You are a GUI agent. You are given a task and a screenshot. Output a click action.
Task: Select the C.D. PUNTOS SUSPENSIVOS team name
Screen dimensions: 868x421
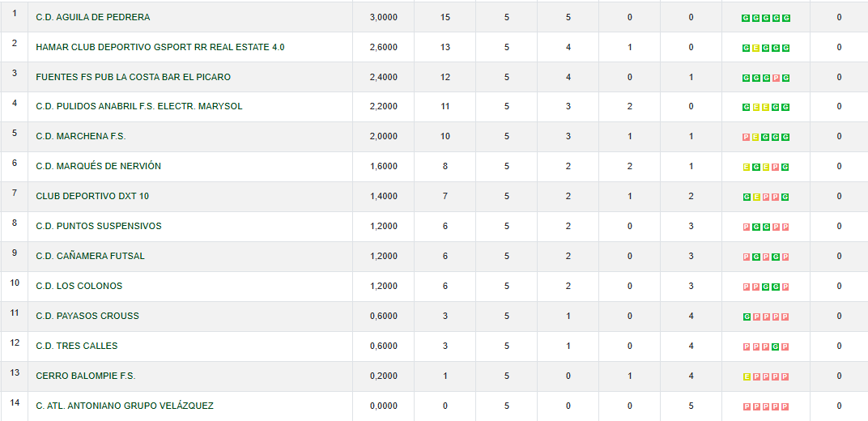click(x=98, y=226)
